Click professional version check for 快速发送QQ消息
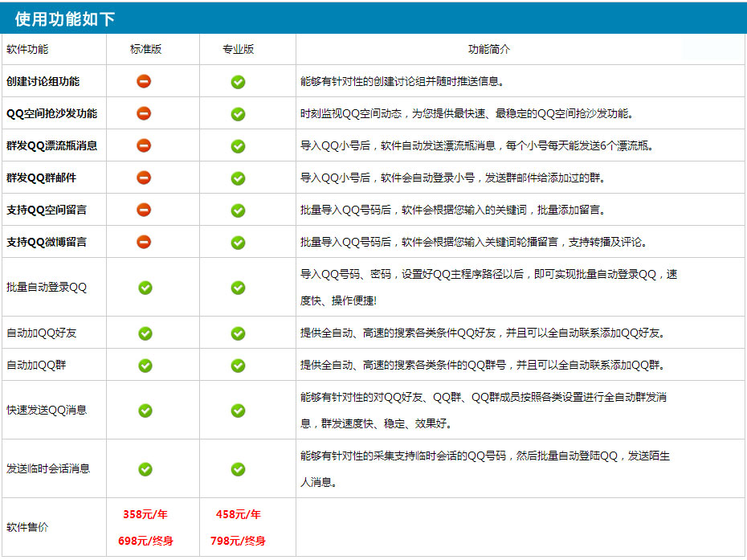The image size is (747, 560). (239, 411)
